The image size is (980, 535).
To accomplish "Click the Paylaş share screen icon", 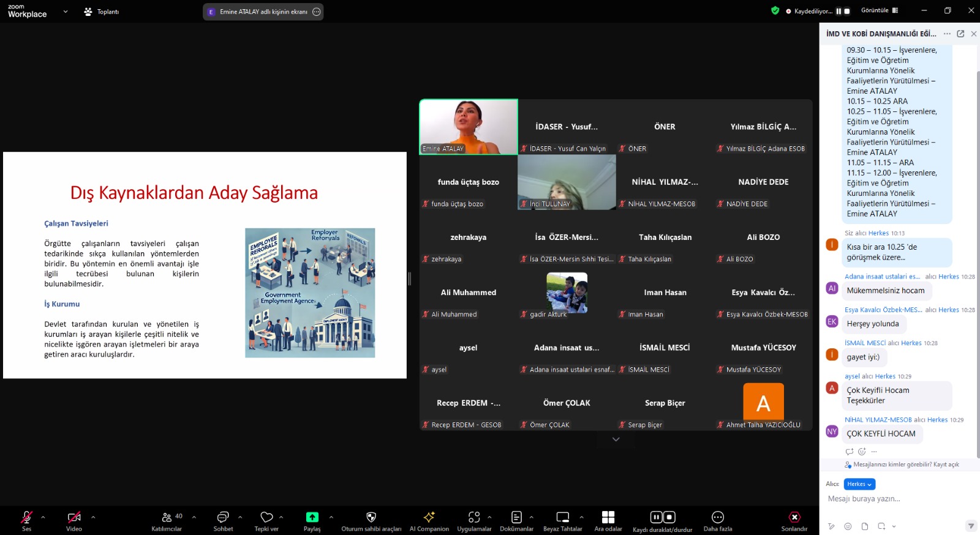I will [x=312, y=518].
